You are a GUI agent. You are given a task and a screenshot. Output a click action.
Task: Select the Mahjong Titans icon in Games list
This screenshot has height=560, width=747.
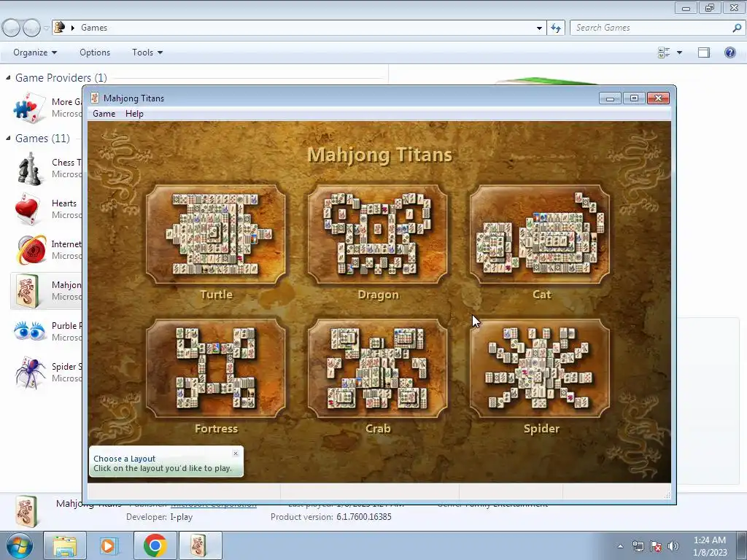pyautogui.click(x=27, y=291)
